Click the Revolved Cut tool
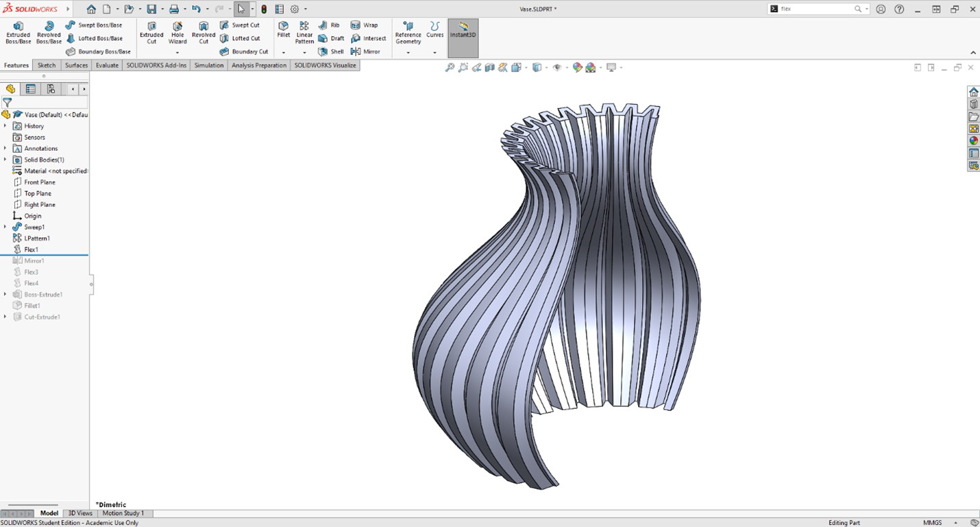 pos(204,32)
